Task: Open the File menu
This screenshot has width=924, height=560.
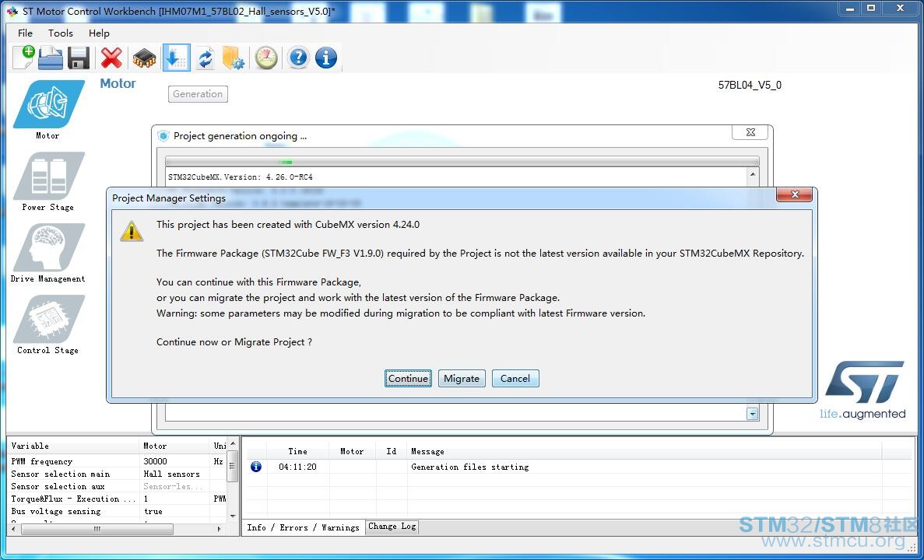Action: coord(26,33)
